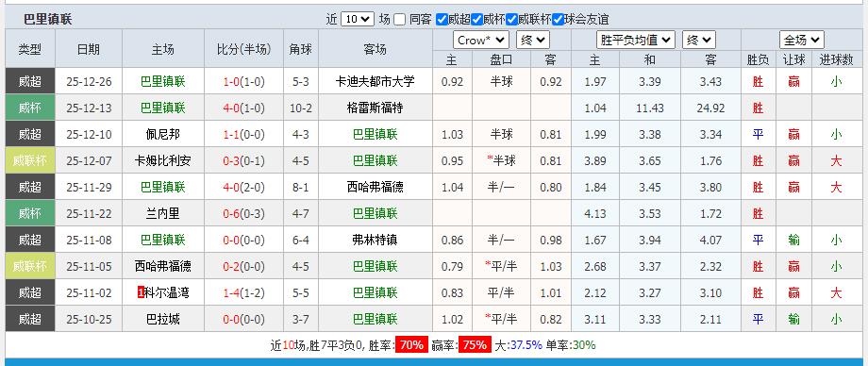The height and width of the screenshot is (366, 868).
Task: Open the 0-2(0-0) score on 25-11-05
Action: (243, 266)
